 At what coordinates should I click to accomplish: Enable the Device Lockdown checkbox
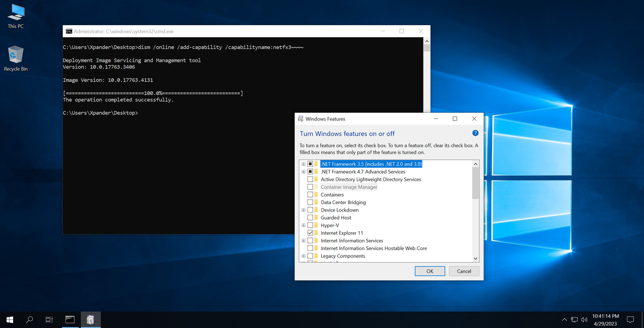click(310, 210)
